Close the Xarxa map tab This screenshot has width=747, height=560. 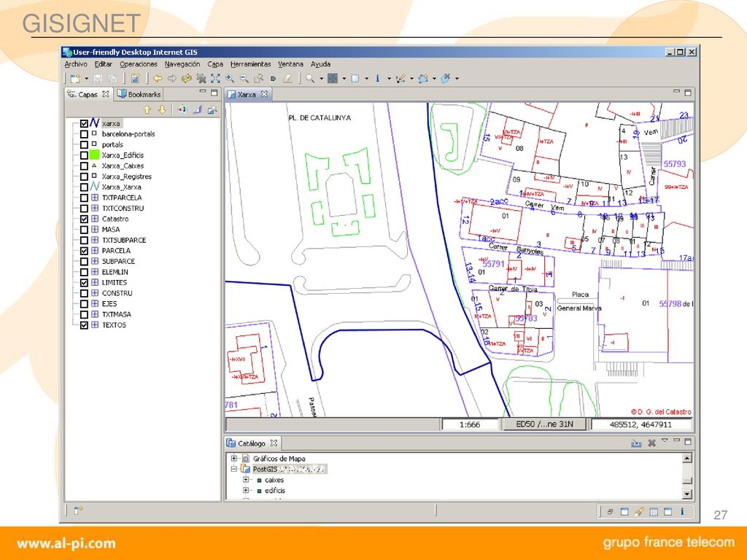[x=264, y=94]
